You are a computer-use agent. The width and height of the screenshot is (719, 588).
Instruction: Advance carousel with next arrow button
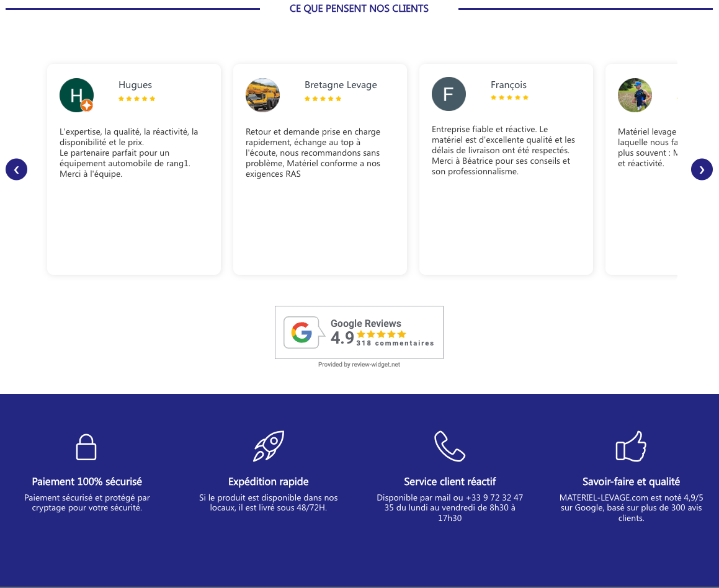coord(702,169)
